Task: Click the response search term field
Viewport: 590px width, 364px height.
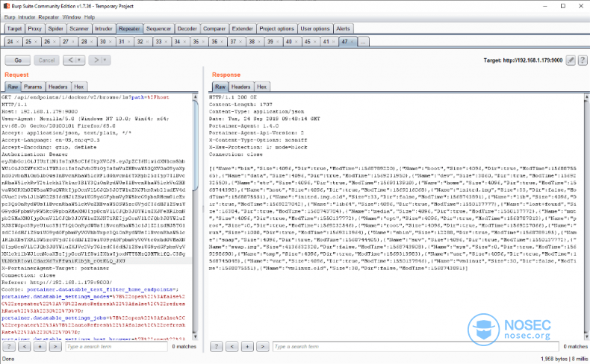Action: click(x=416, y=346)
